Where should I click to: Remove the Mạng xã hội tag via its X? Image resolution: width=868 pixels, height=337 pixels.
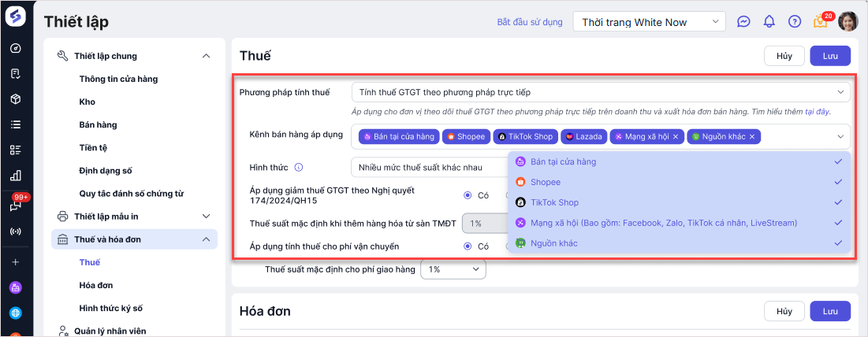[x=675, y=137]
